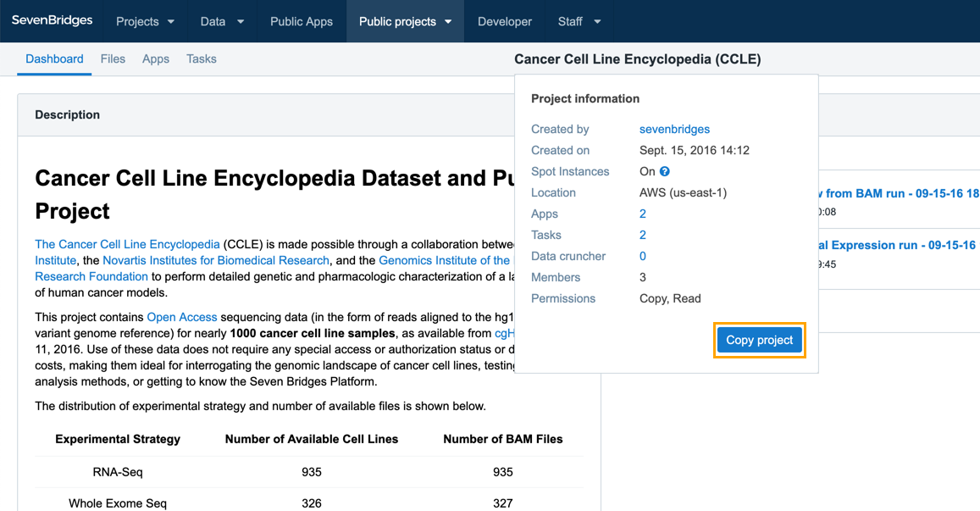
Task: Switch to the Tasks tab
Action: click(201, 58)
